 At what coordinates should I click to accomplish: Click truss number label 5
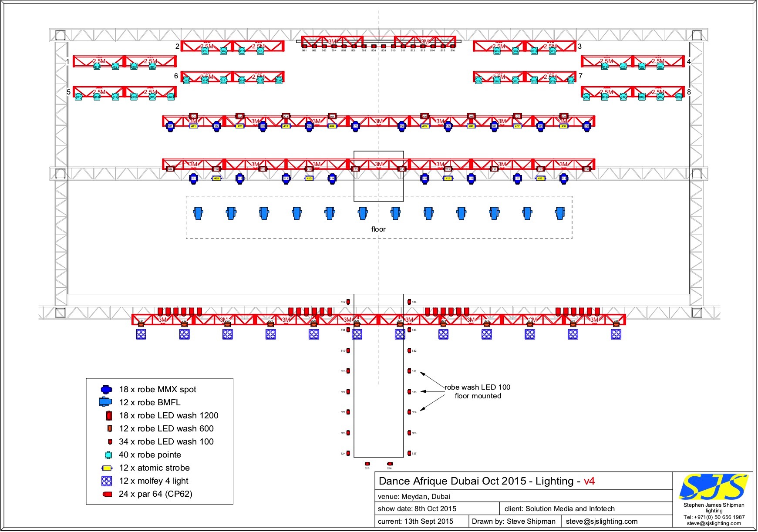click(68, 92)
